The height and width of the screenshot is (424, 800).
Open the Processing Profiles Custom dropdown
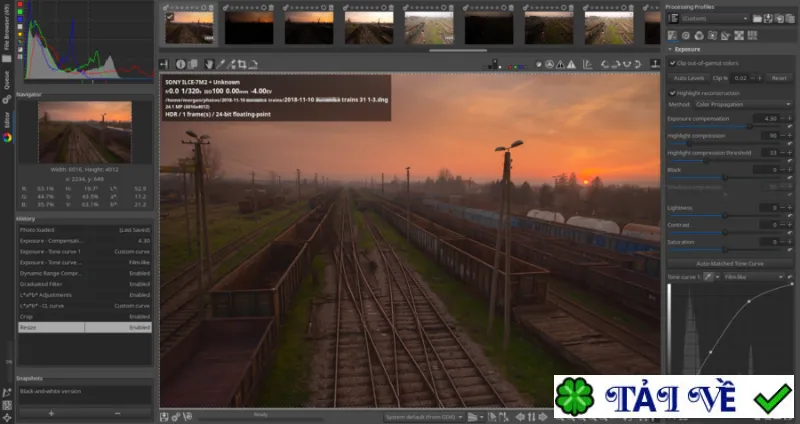click(715, 18)
